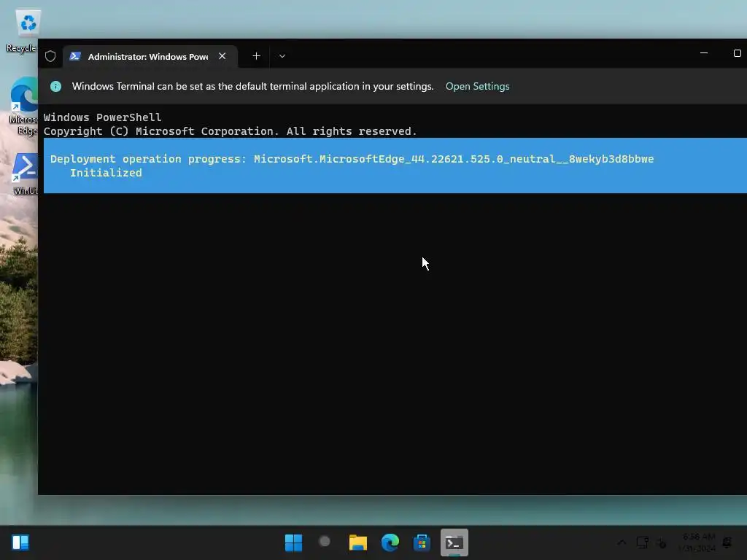This screenshot has height=560, width=747.
Task: Open File Explorer from taskbar
Action: pyautogui.click(x=357, y=542)
